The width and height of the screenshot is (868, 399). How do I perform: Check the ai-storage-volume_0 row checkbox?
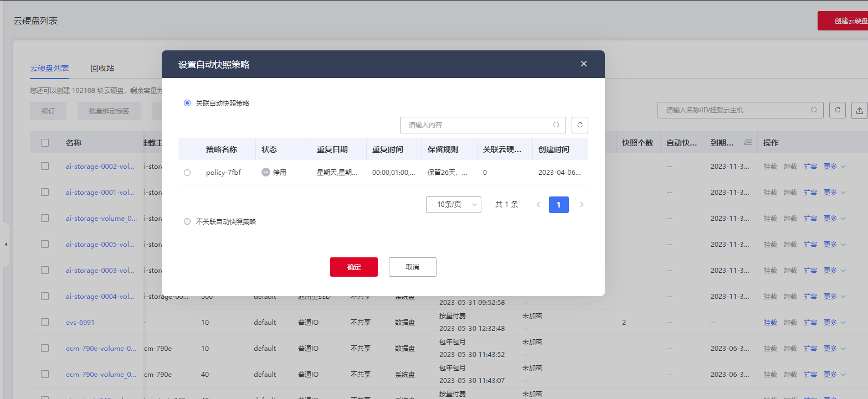click(x=45, y=218)
